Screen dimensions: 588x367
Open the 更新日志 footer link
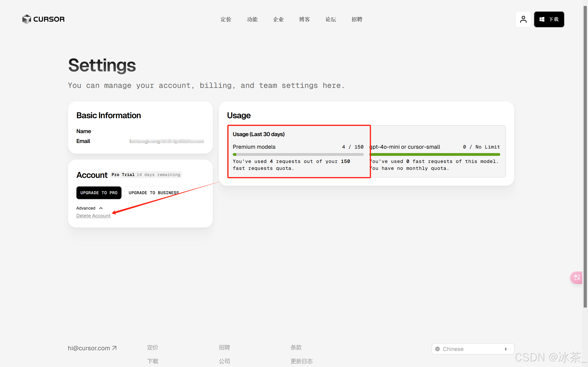(x=301, y=361)
